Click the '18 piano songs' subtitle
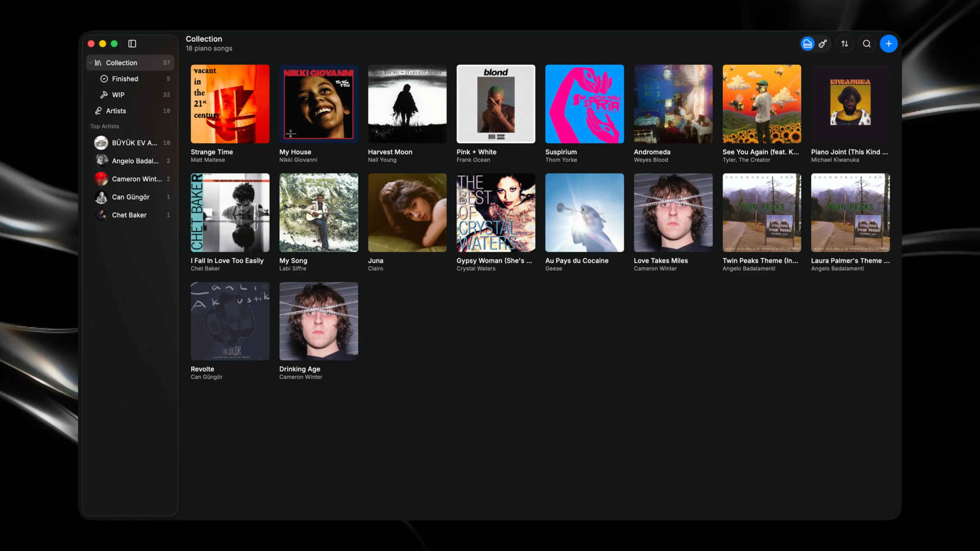Viewport: 980px width, 551px height. [209, 49]
